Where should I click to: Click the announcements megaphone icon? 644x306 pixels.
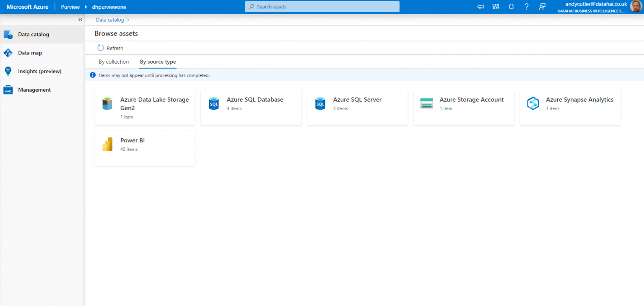480,6
